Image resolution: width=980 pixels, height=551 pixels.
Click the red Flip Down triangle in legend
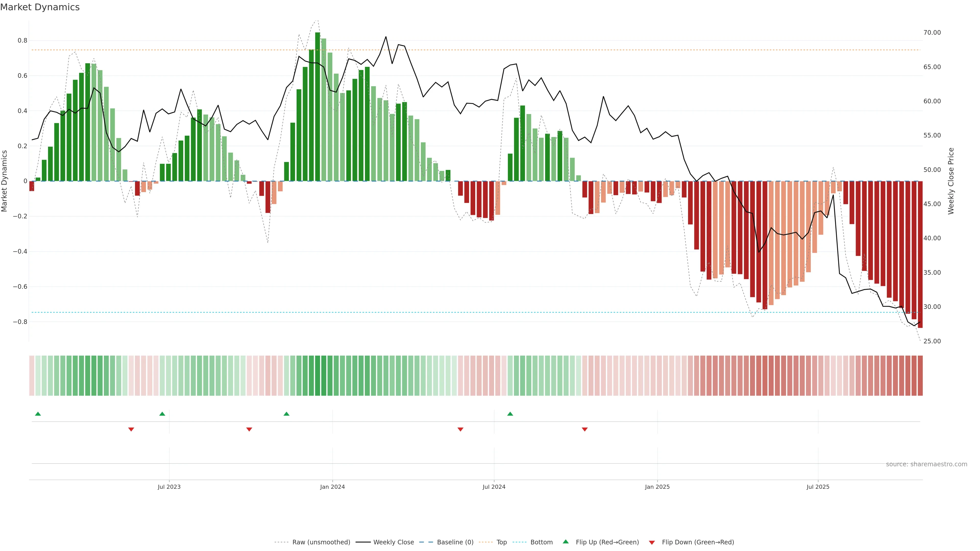tap(652, 543)
